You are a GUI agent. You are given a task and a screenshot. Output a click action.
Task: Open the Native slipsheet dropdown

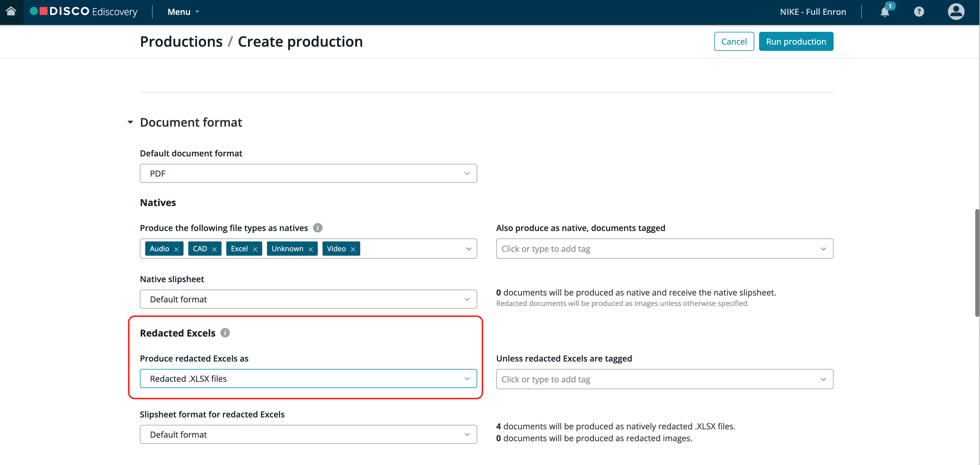(x=308, y=299)
